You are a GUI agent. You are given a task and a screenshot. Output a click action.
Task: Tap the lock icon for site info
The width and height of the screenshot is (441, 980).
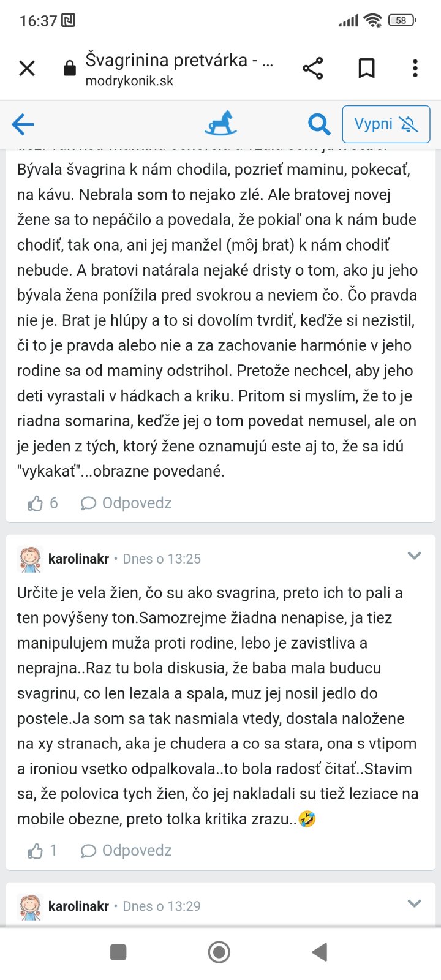click(70, 68)
